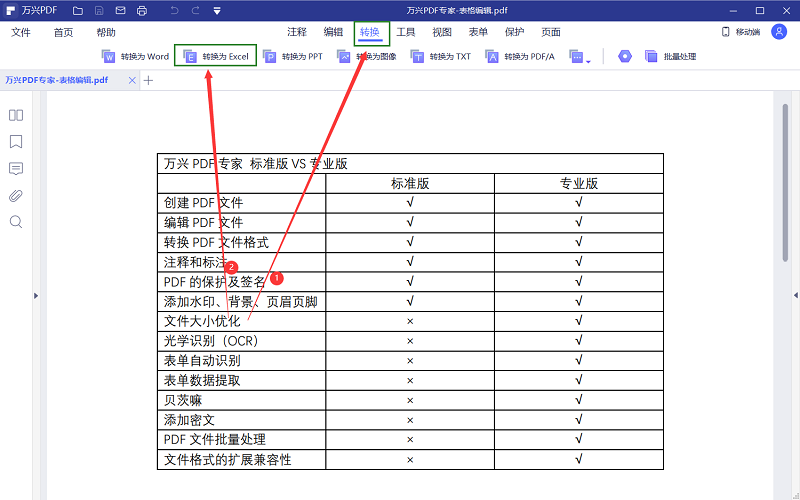This screenshot has width=800, height=500.
Task: Click the 标准版 column header cell
Action: click(410, 184)
